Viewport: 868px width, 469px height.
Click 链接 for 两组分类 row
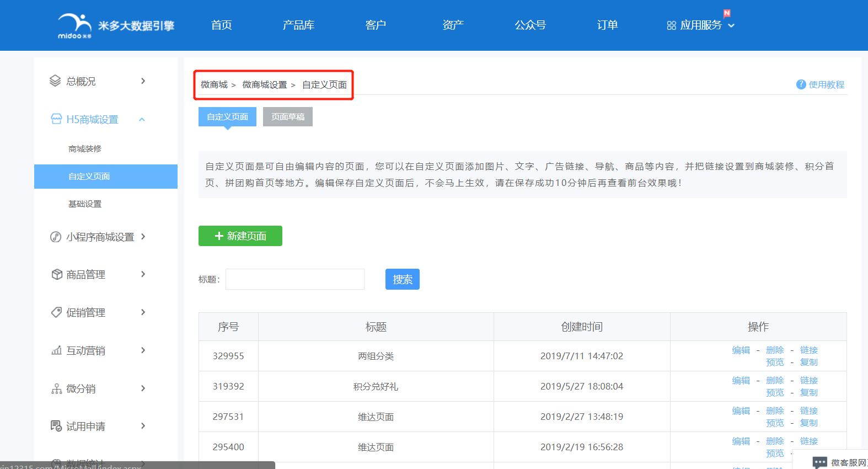pos(809,350)
